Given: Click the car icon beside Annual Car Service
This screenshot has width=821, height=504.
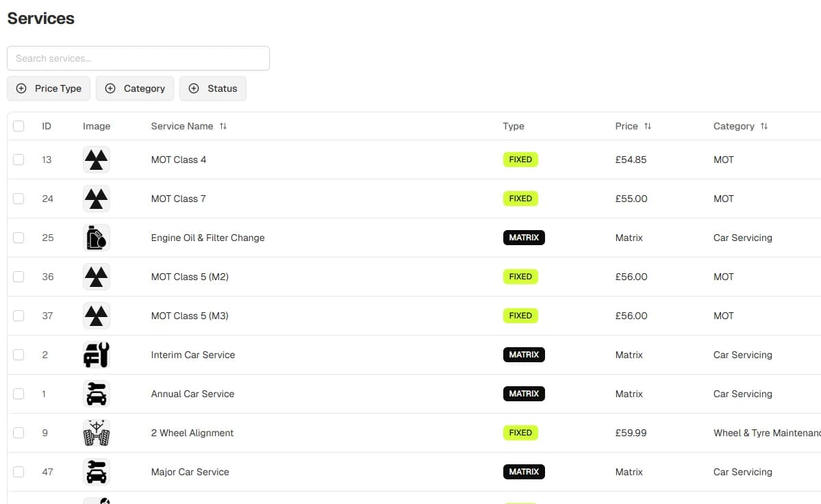Looking at the screenshot, I should pos(96,394).
